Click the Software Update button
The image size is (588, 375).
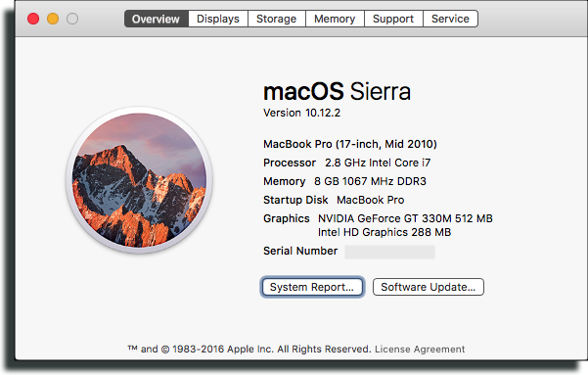429,287
